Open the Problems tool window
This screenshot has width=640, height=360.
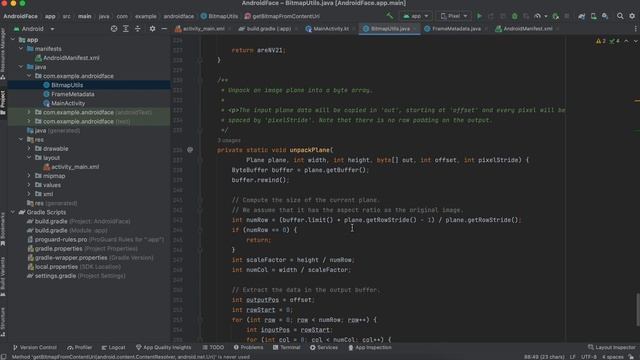pos(248,347)
